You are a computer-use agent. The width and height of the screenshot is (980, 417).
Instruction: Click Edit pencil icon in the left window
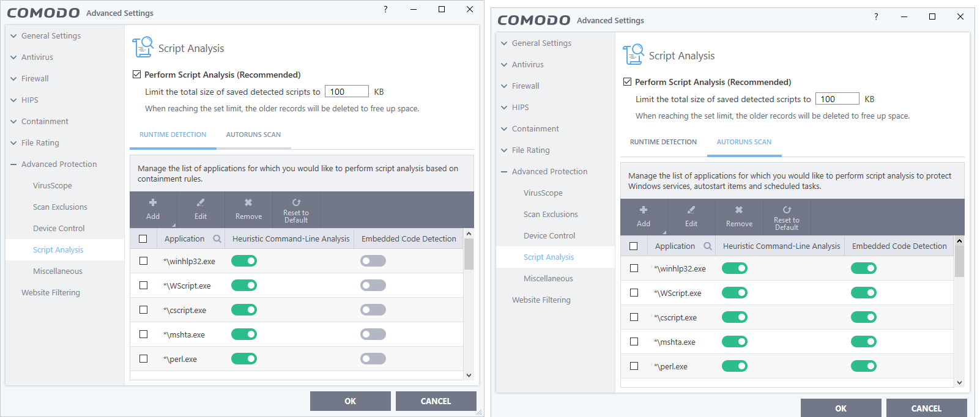click(201, 202)
